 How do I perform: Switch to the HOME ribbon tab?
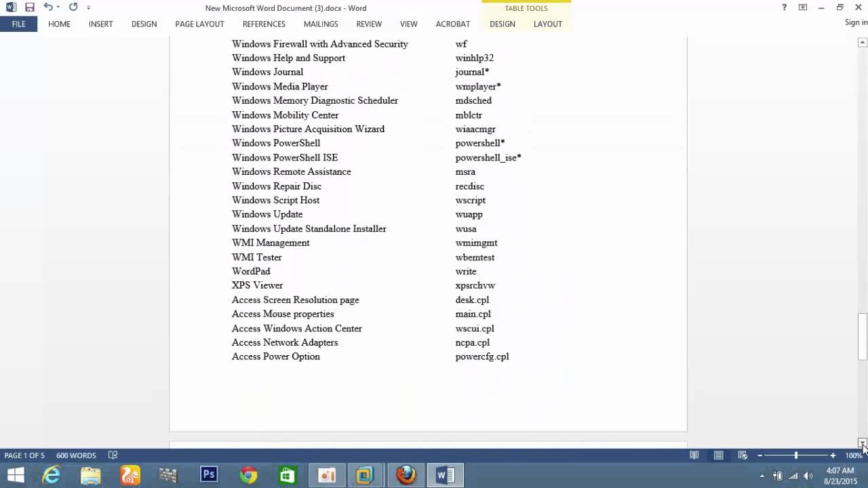coord(59,24)
